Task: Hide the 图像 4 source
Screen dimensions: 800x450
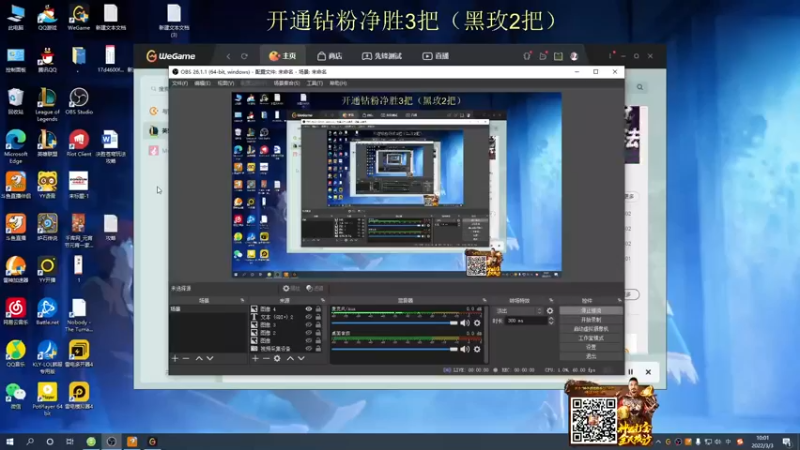Action: click(x=309, y=309)
